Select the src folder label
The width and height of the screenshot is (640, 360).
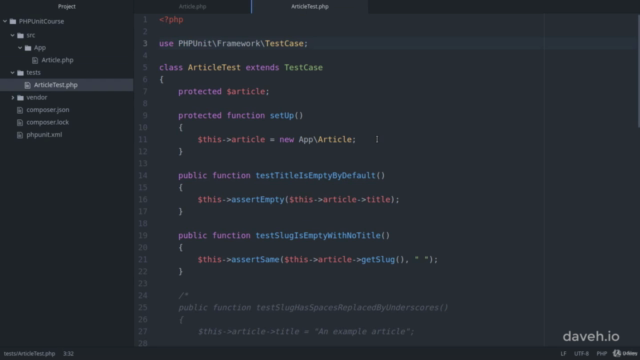click(x=31, y=35)
